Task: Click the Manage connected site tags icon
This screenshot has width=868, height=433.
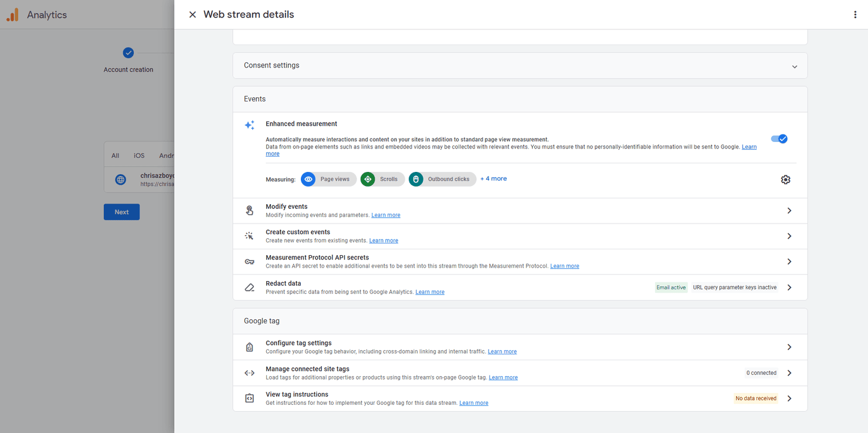Action: (249, 373)
